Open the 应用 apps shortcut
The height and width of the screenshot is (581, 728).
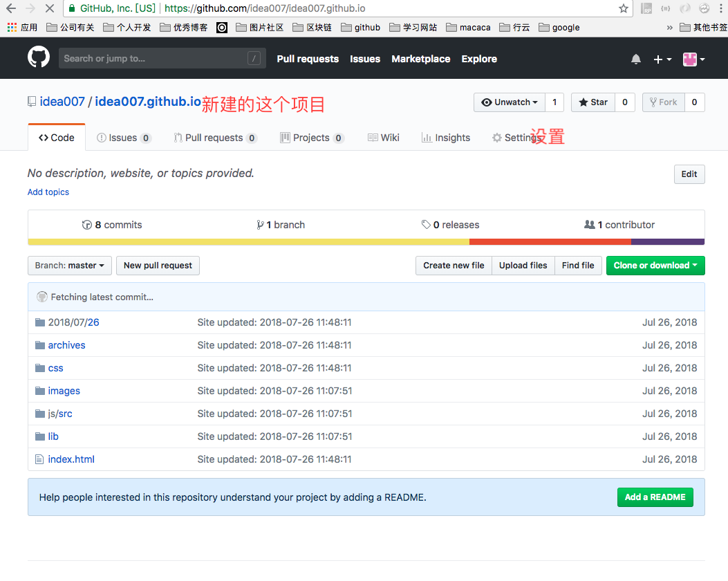(x=22, y=28)
